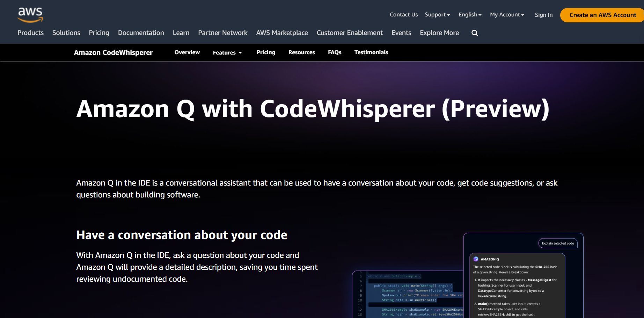Open the Products menu
Screen dimensions: 644x318
click(x=31, y=33)
